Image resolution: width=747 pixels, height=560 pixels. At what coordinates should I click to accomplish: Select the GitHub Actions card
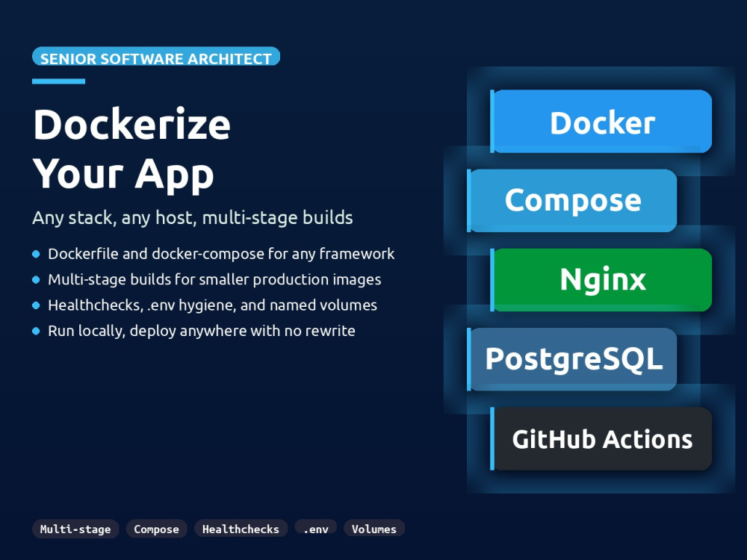click(x=601, y=438)
